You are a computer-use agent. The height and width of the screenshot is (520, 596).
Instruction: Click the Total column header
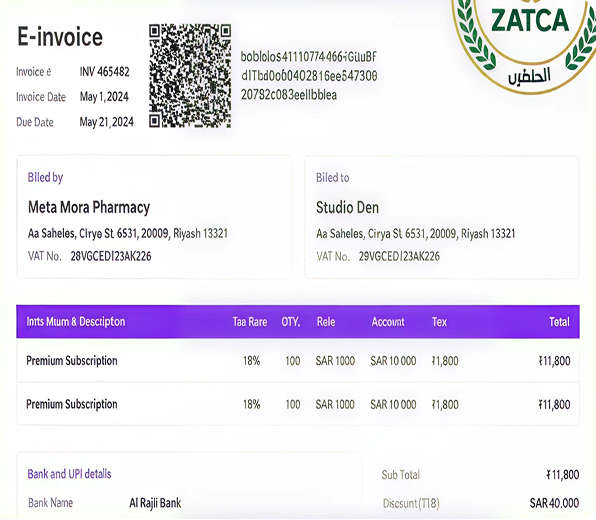559,322
